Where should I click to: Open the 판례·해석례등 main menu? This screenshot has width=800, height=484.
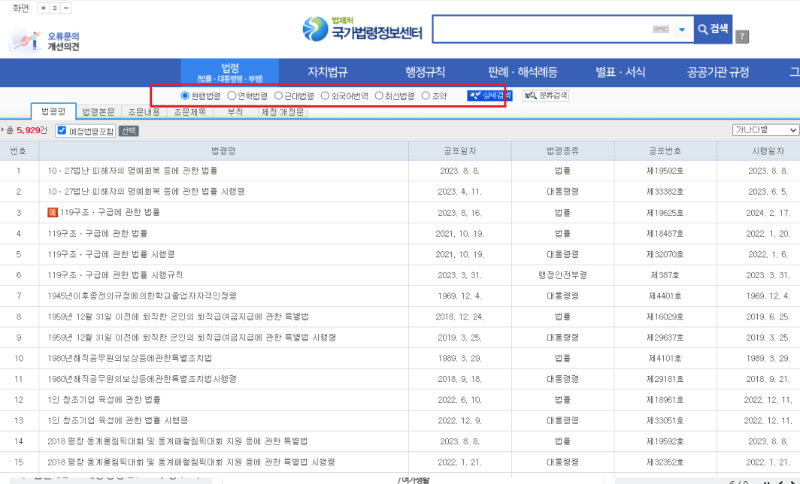pos(522,72)
